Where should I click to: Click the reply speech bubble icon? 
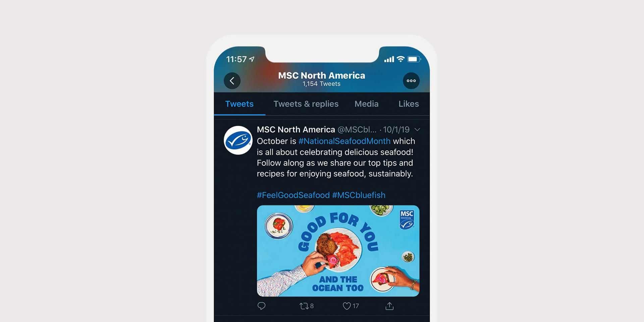click(x=261, y=306)
